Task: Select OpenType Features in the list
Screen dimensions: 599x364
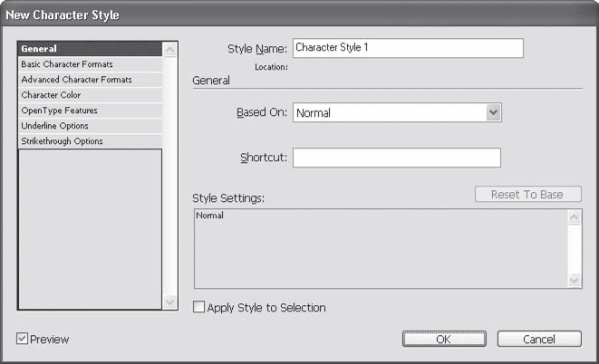Action: (89, 110)
